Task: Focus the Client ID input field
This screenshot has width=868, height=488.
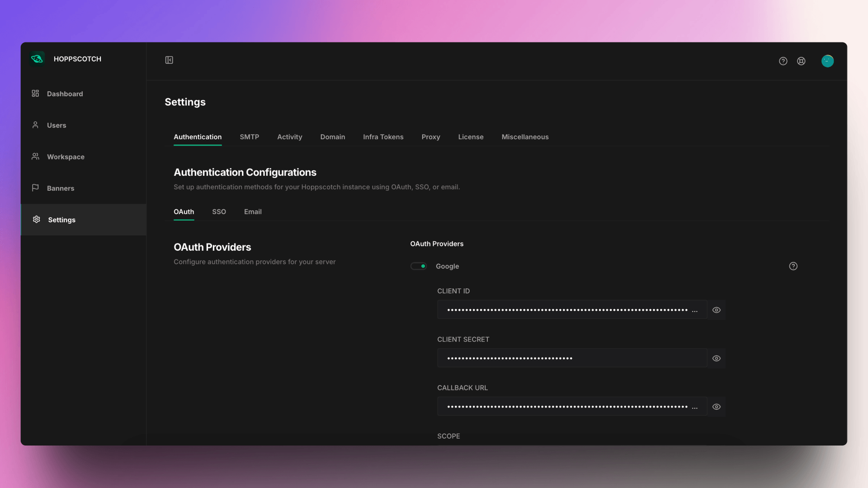Action: pyautogui.click(x=572, y=310)
